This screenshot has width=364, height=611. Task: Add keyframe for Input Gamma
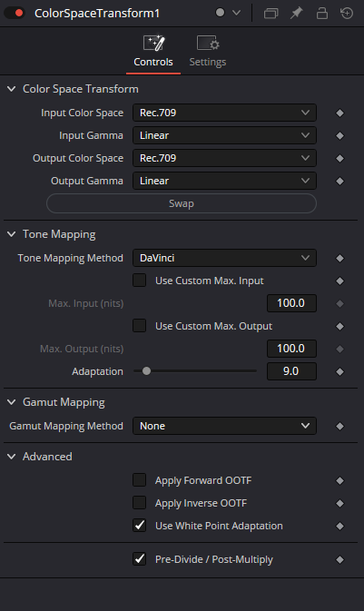coord(339,135)
